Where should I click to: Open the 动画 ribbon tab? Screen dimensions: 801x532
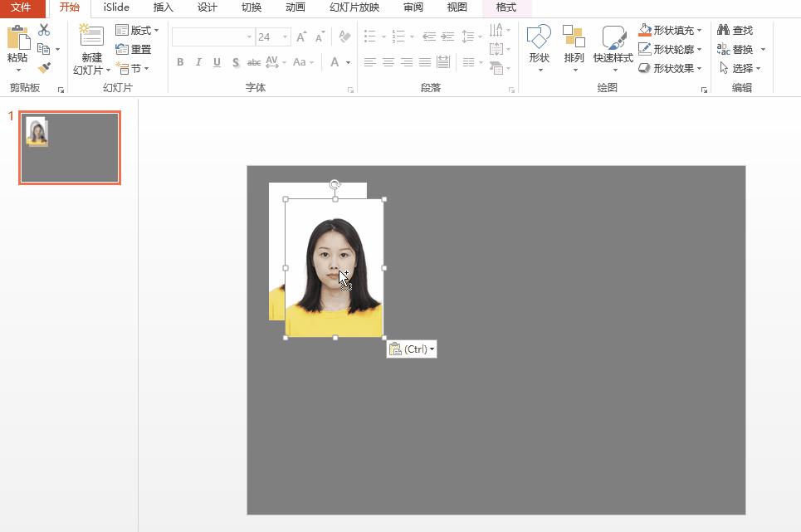[x=295, y=8]
